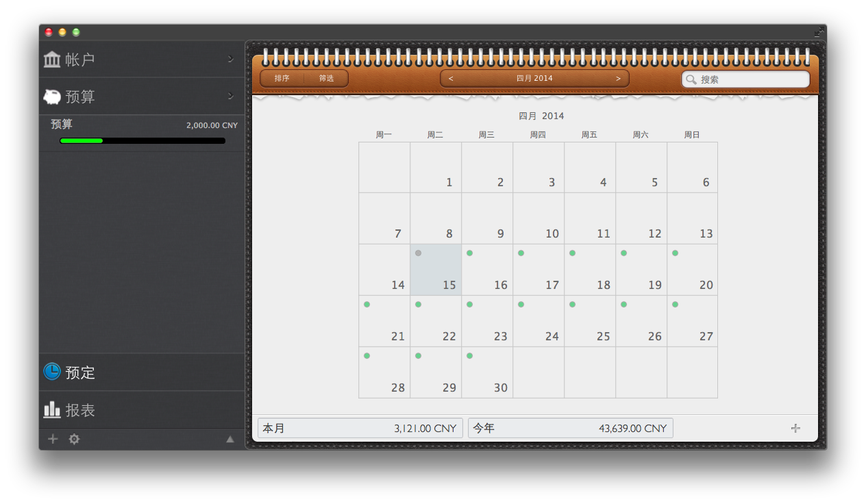Viewport: 866px width, 504px height.
Task: Open the 报表 bar chart icon
Action: [52, 409]
